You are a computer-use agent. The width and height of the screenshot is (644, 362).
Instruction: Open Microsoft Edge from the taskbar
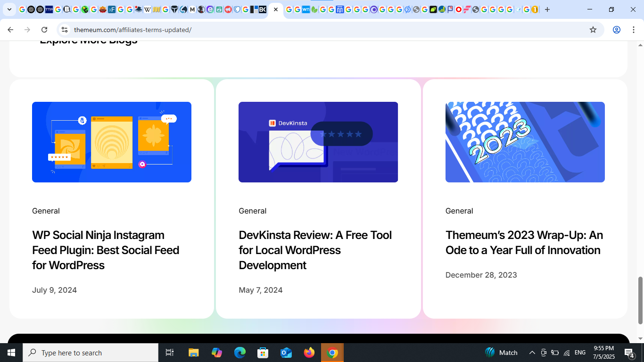click(x=240, y=353)
